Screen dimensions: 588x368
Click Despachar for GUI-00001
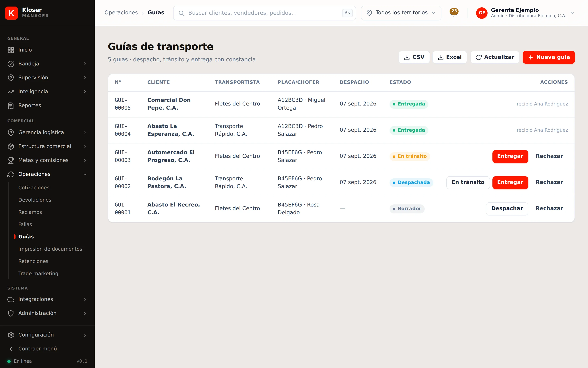pos(507,209)
